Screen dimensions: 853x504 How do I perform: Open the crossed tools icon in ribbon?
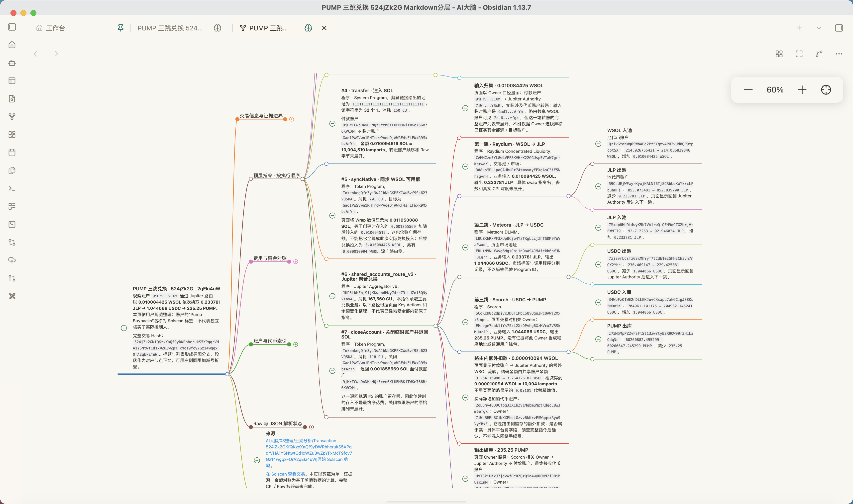(x=12, y=296)
